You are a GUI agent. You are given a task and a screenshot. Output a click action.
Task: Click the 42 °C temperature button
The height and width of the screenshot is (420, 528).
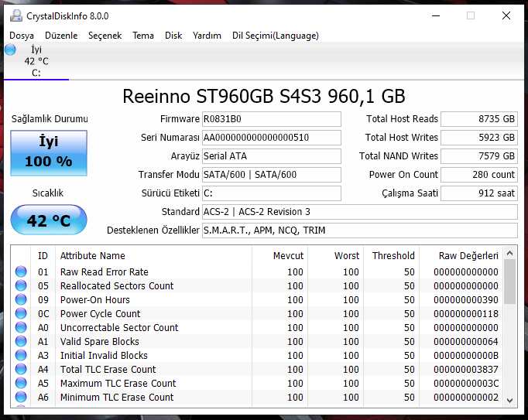coord(49,220)
